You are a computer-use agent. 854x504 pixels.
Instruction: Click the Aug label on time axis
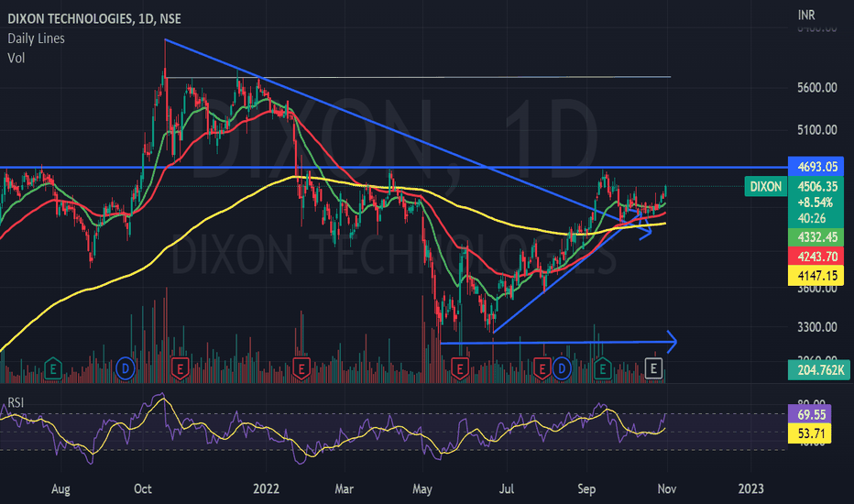pyautogui.click(x=60, y=488)
